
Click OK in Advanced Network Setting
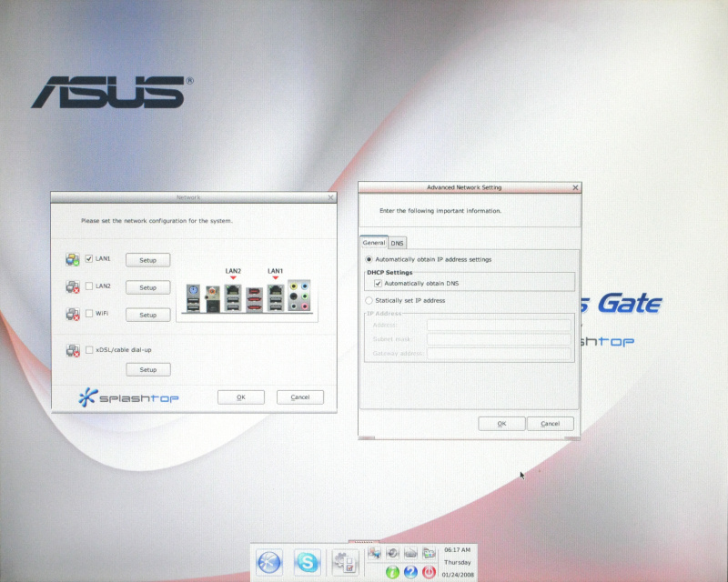(501, 423)
